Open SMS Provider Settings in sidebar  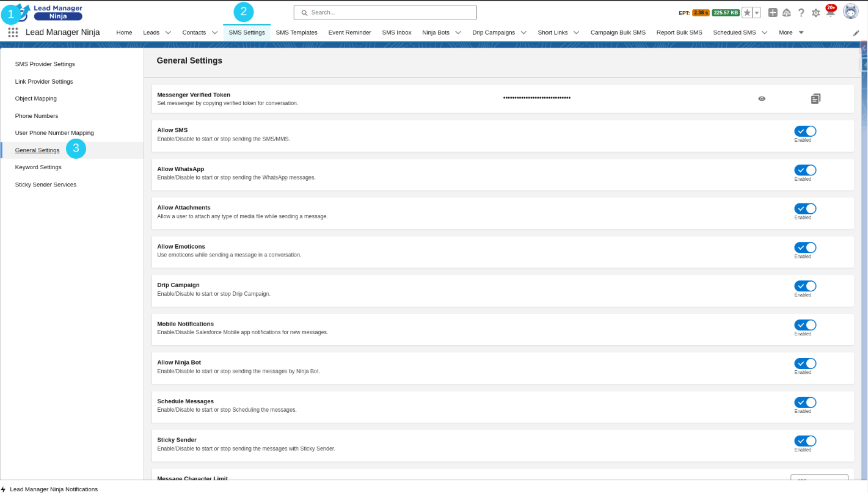click(45, 64)
